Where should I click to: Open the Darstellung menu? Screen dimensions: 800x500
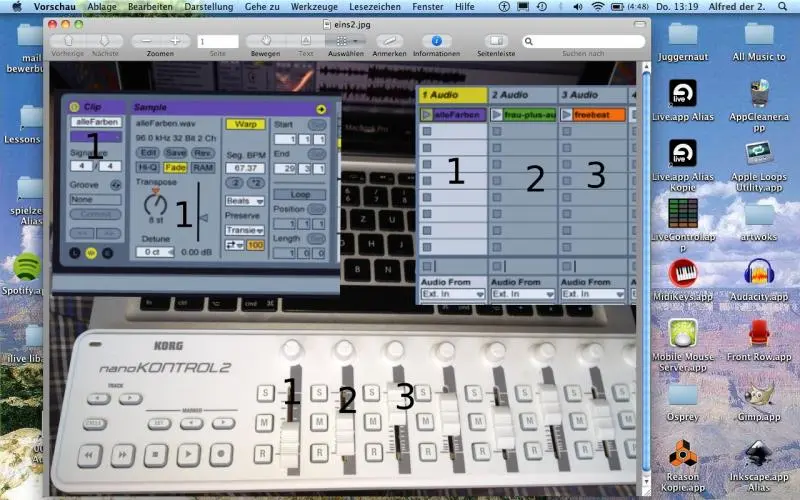point(209,6)
